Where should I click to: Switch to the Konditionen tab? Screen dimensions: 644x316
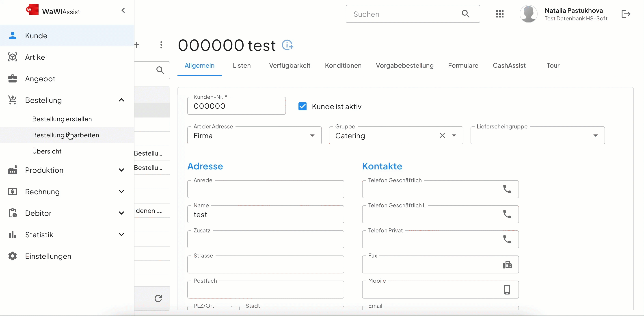343,65
